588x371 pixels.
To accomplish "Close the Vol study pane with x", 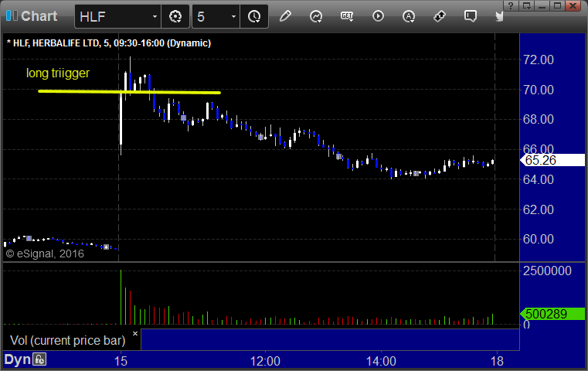I will [x=135, y=333].
